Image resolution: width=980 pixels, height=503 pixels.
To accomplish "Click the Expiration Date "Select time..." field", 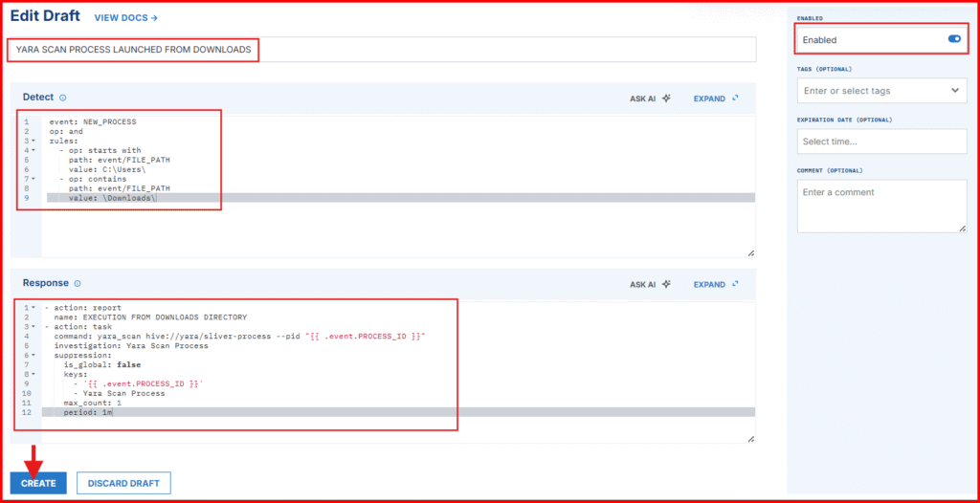I will (x=880, y=142).
